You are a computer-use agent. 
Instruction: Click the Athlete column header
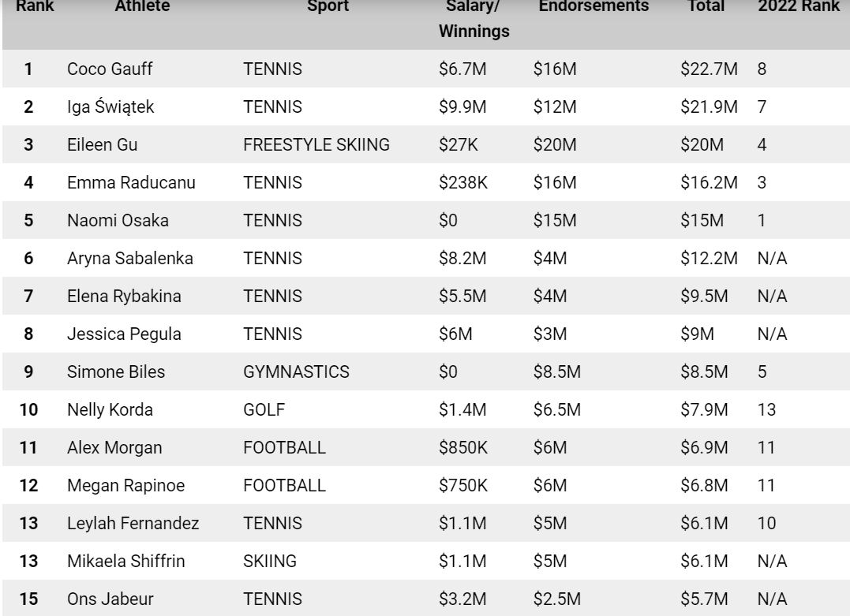tap(142, 6)
